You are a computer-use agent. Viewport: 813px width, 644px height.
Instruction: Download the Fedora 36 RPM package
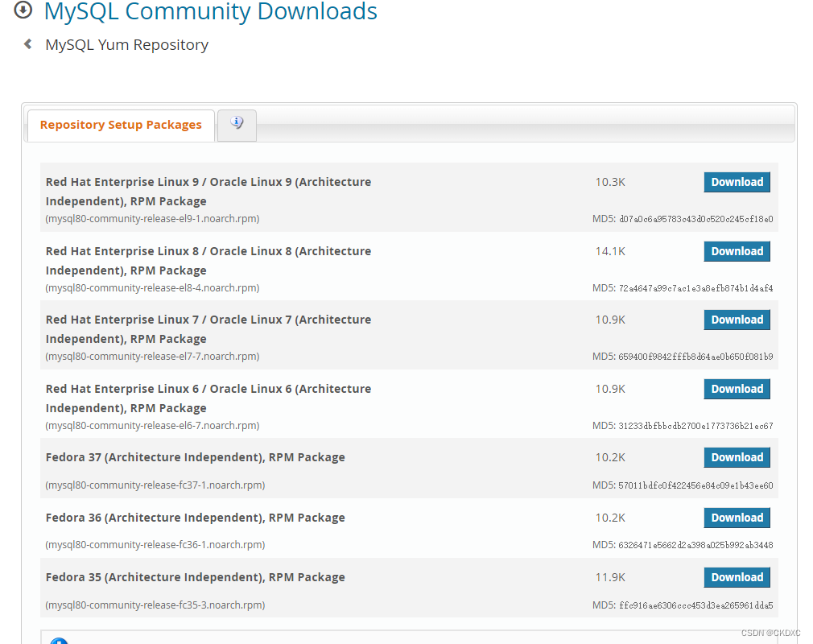(x=737, y=518)
